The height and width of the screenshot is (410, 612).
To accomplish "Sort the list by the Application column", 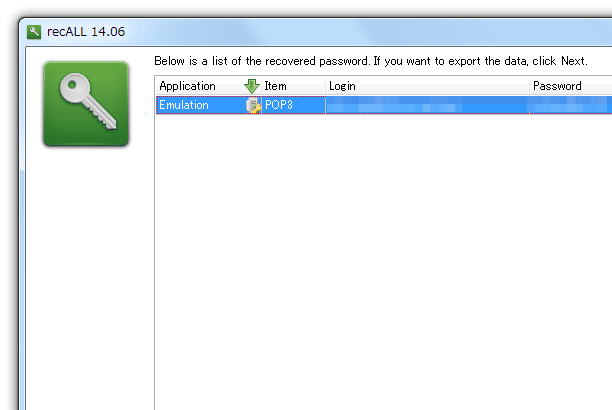I will tap(208, 86).
